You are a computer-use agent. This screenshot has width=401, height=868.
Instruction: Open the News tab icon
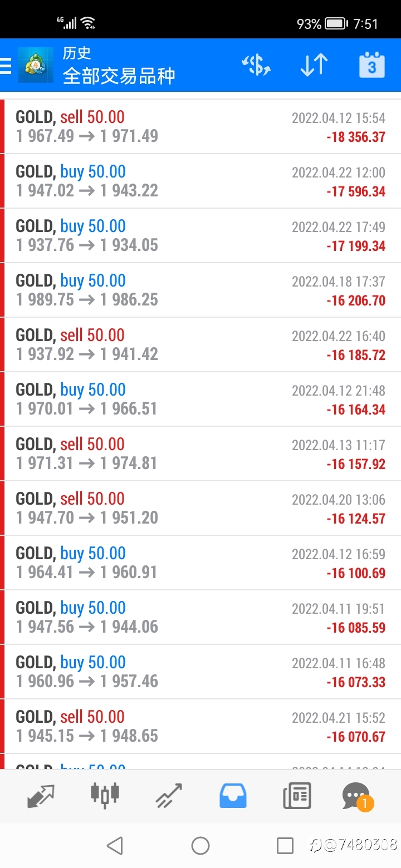coord(297,796)
